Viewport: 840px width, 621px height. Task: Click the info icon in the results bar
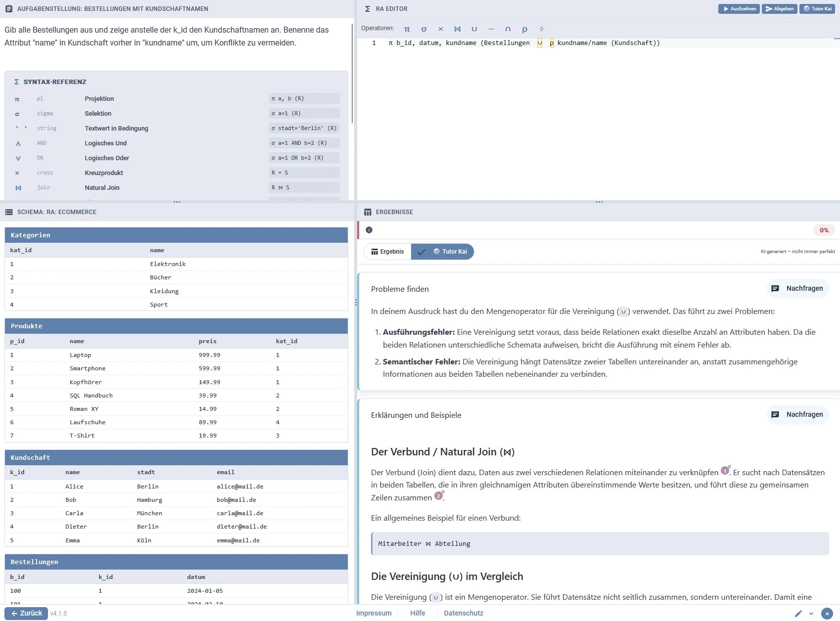[x=369, y=230]
